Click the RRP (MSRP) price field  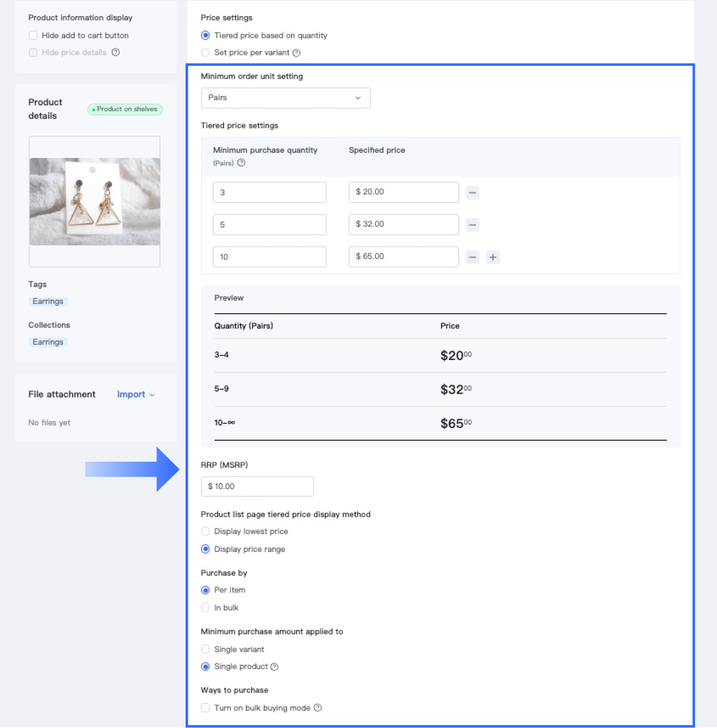click(257, 487)
